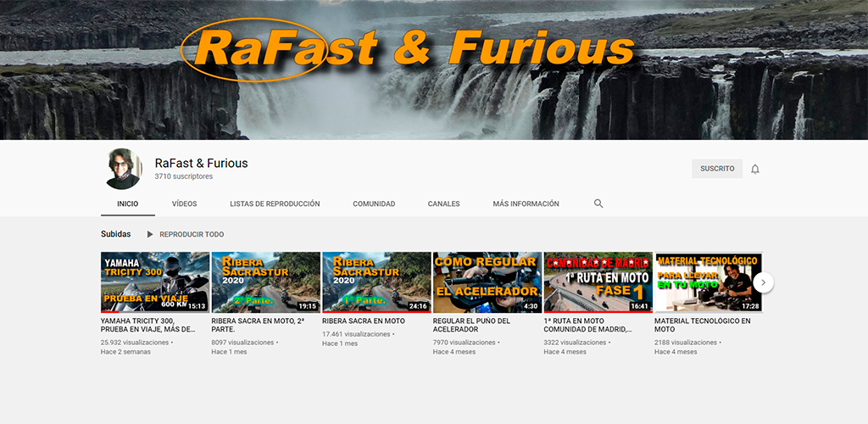
Task: Click title 'MATERIAL TECNOLÓGICO EN MOTO'
Action: point(703,325)
